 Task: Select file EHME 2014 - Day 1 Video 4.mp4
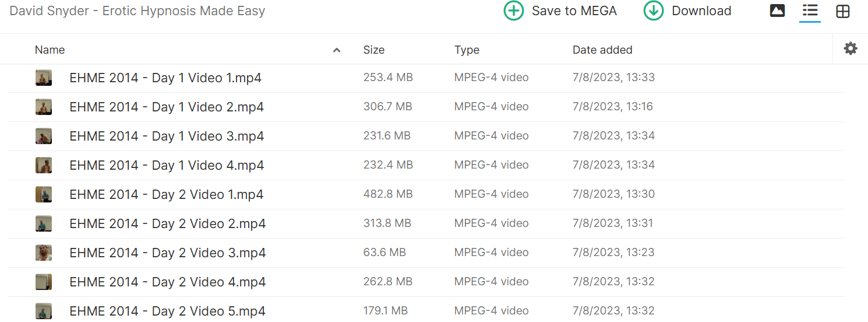[x=167, y=165]
